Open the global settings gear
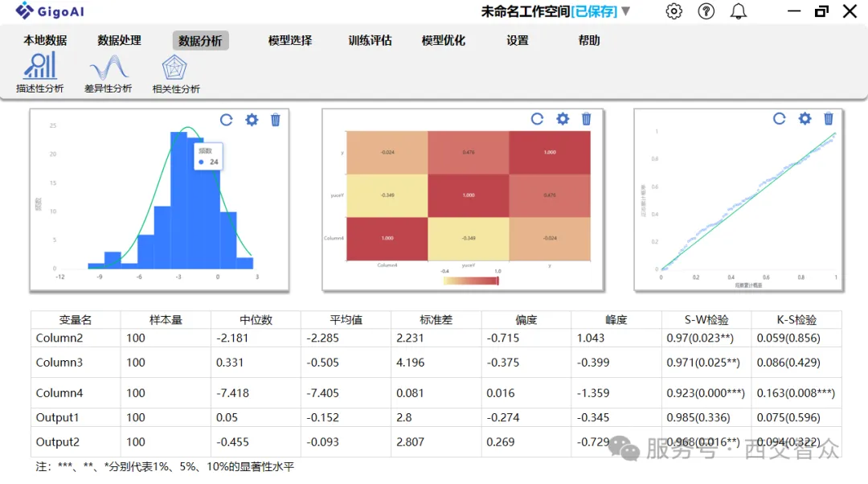 (674, 12)
